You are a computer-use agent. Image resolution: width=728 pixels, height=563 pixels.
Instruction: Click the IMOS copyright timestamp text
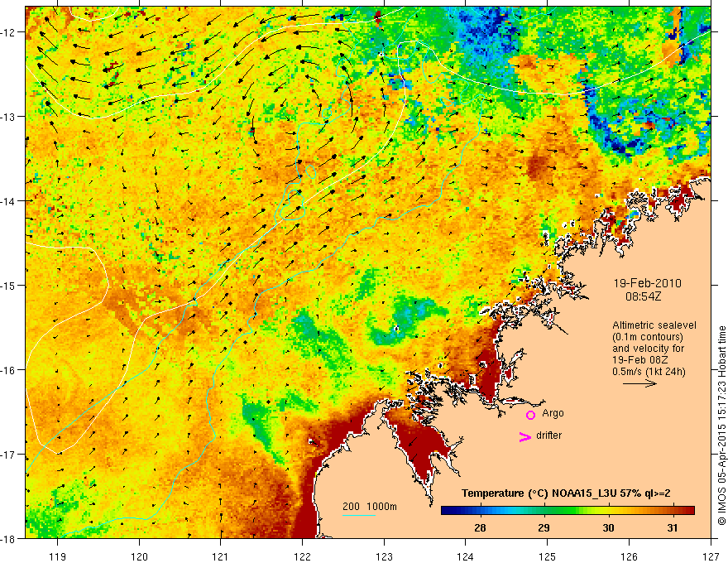coord(721,426)
